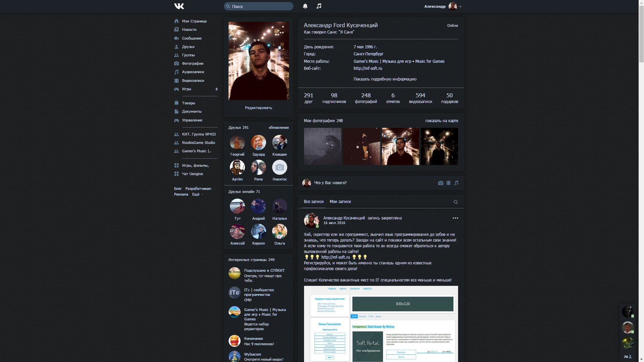The width and height of the screenshot is (644, 362).
Task: Click the Документы file icon
Action: pos(177,111)
